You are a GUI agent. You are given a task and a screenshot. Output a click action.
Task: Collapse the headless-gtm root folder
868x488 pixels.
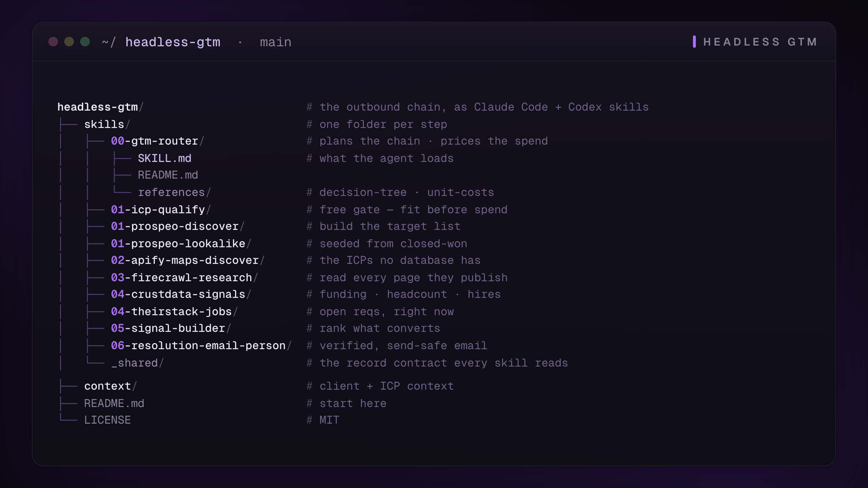point(101,107)
